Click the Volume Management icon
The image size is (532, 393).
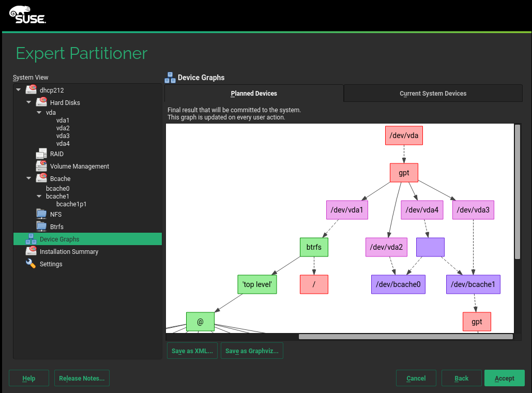click(41, 166)
